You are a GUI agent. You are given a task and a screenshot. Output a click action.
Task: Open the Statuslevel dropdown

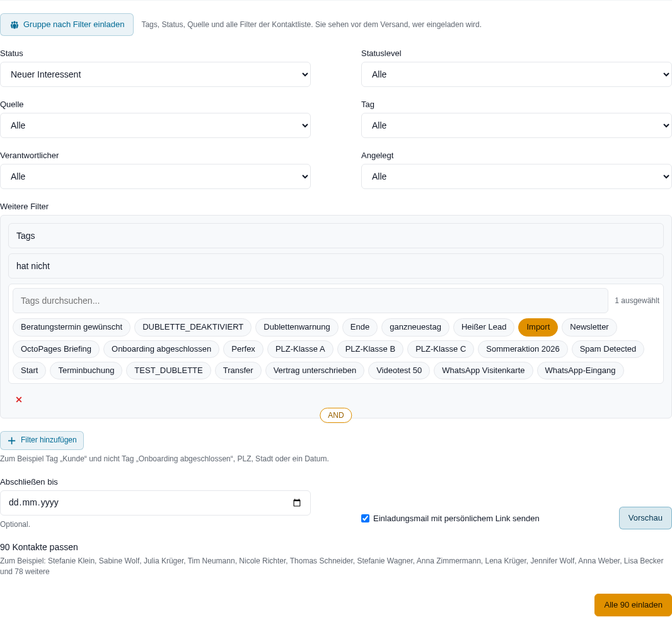click(x=516, y=74)
